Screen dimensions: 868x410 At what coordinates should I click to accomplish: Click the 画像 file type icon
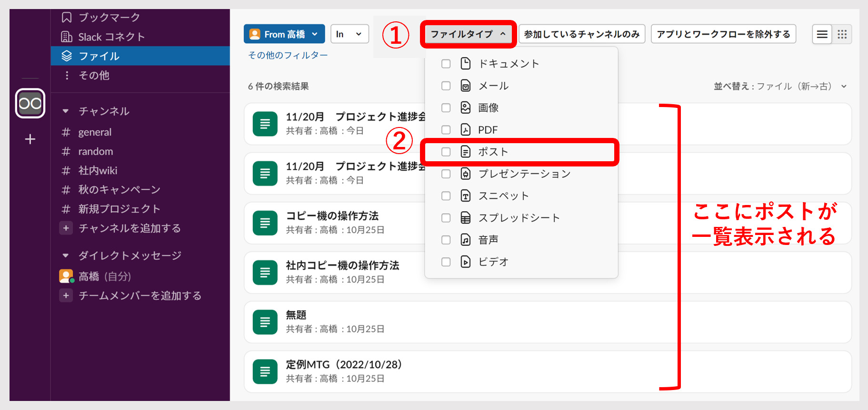click(466, 107)
